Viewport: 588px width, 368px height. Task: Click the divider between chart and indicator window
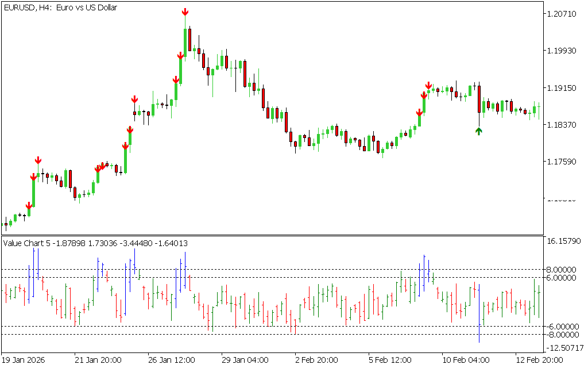point(272,235)
